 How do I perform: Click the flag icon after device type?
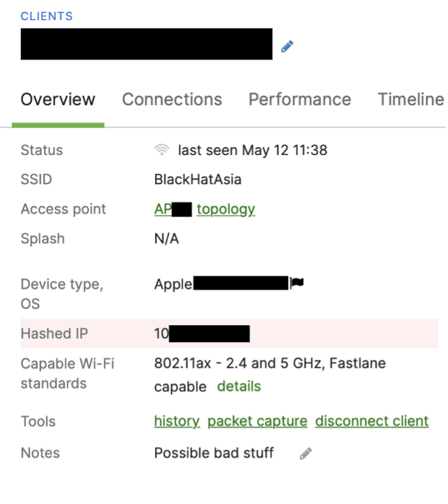click(x=297, y=283)
